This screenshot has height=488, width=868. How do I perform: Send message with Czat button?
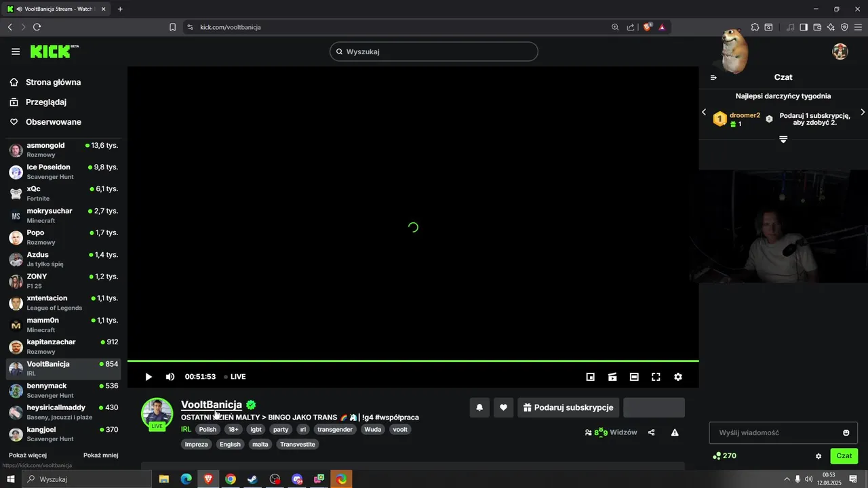click(x=844, y=456)
